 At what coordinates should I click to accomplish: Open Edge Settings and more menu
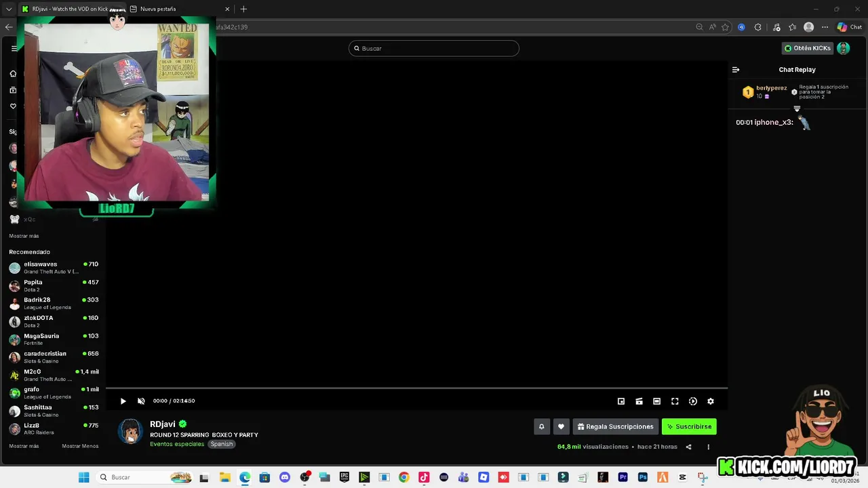825,27
